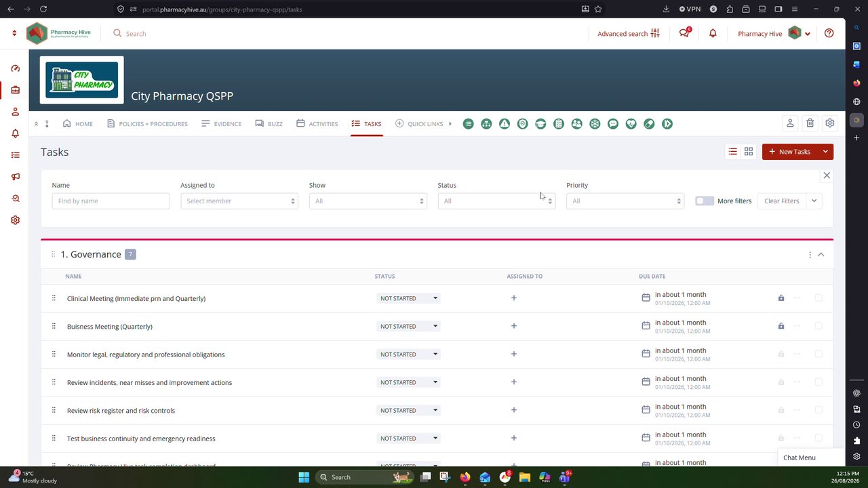This screenshot has height=488, width=868.
Task: Open the warning triangle quick link icon
Action: [505, 123]
